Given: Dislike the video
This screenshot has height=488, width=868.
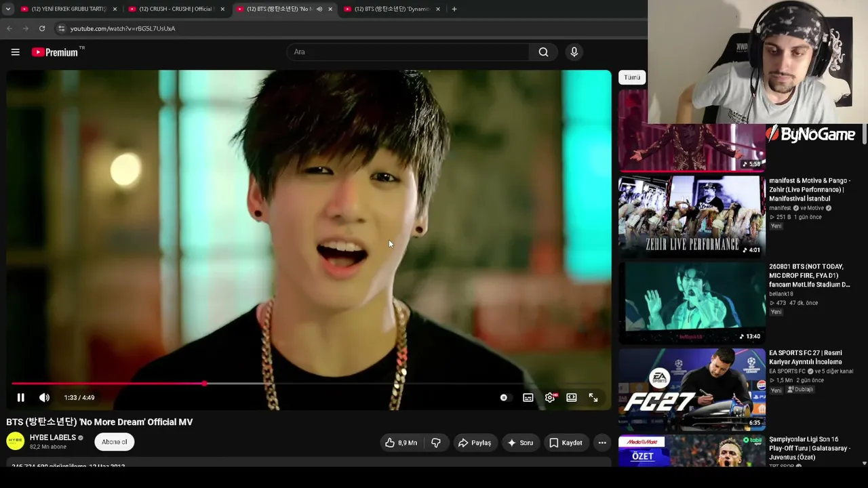Looking at the screenshot, I should point(436,443).
